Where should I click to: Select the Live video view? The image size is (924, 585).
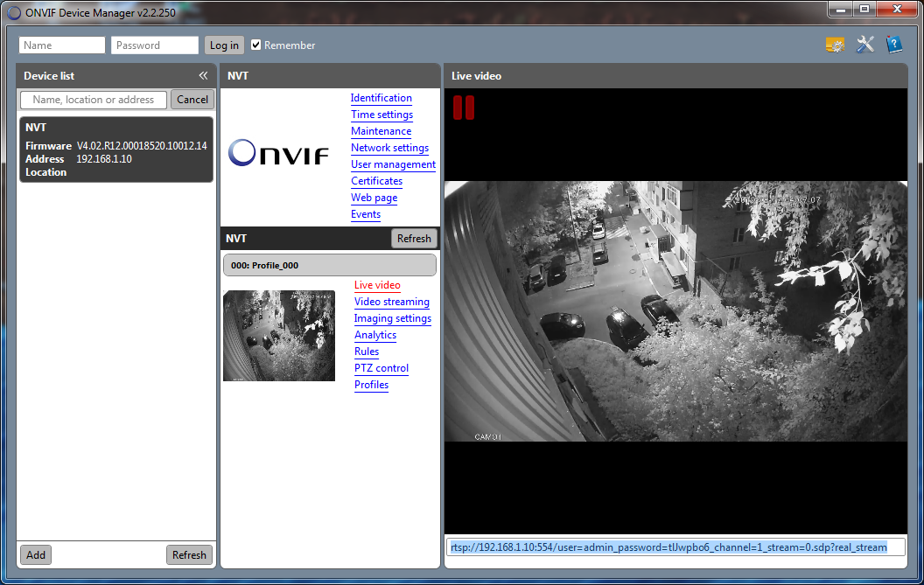[x=377, y=285]
